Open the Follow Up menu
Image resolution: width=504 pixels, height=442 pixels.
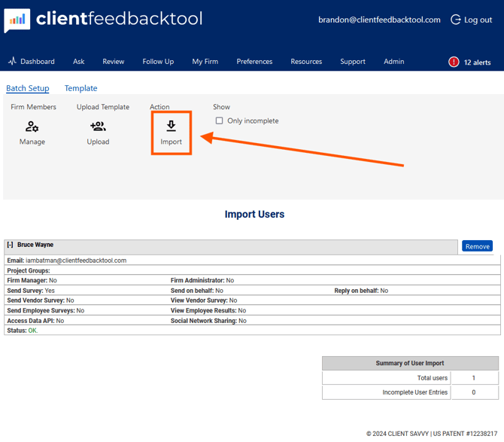[x=158, y=62]
